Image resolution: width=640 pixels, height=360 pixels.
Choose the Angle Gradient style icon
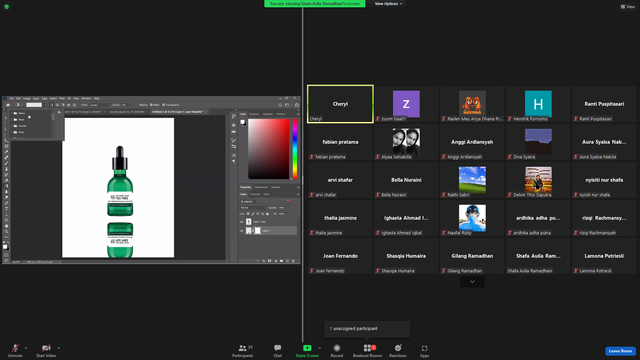click(x=63, y=105)
